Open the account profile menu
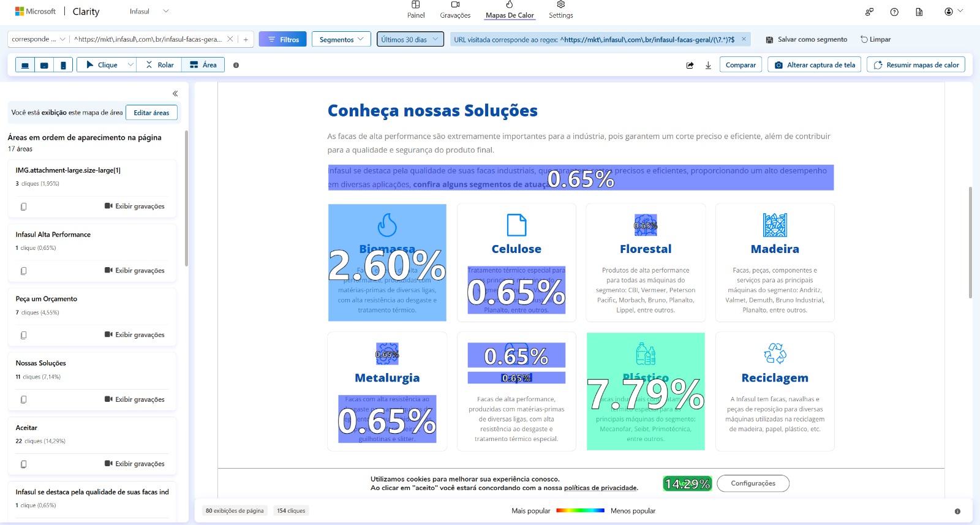The height and width of the screenshot is (525, 980). coord(954,12)
